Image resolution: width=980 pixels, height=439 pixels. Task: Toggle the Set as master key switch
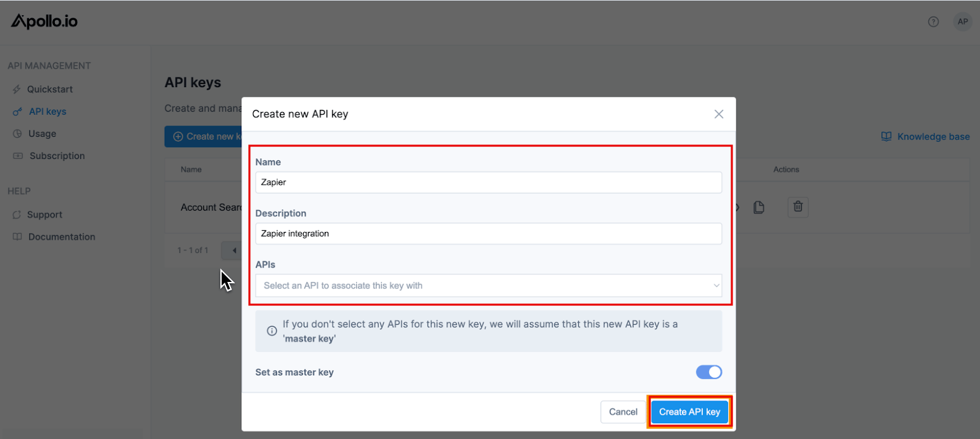click(708, 372)
